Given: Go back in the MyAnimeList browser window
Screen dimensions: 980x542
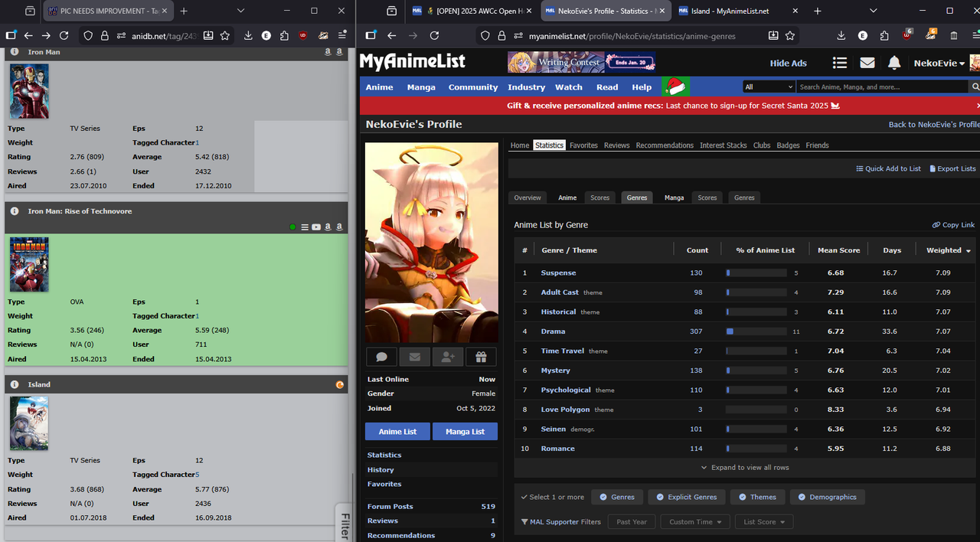Looking at the screenshot, I should pyautogui.click(x=392, y=35).
